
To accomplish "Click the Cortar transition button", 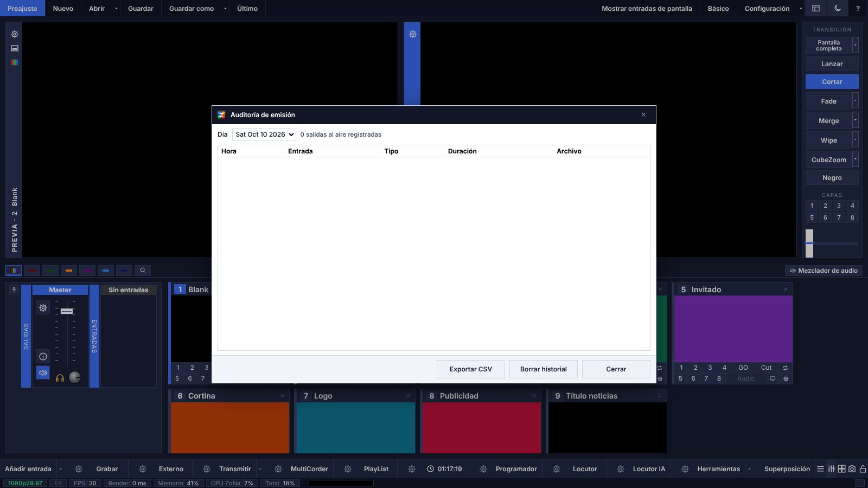I will 832,81.
